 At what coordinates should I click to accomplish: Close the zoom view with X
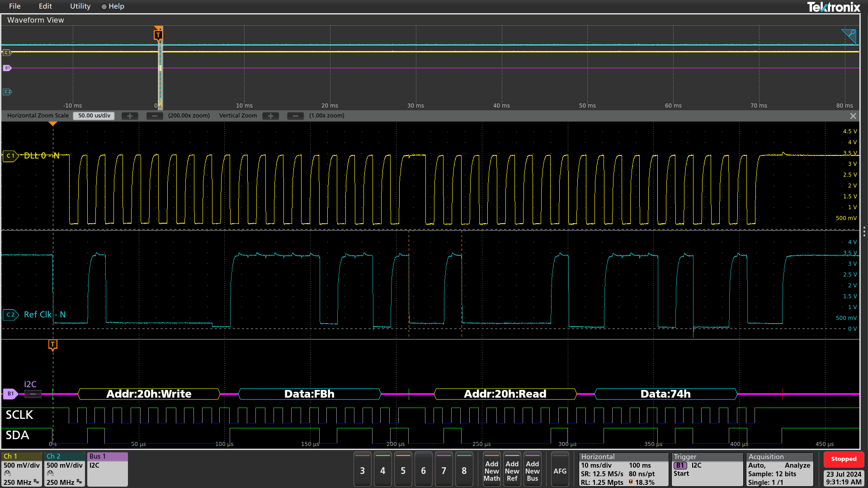tap(853, 116)
